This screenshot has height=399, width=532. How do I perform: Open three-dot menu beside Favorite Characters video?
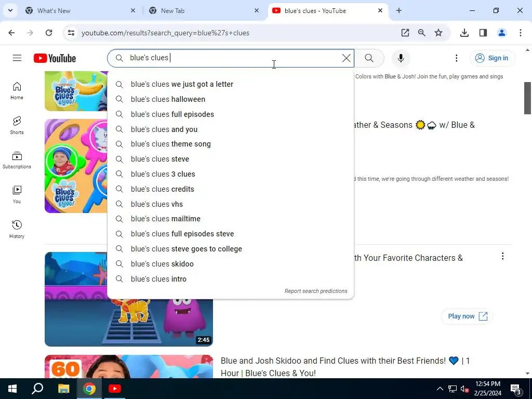502,256
